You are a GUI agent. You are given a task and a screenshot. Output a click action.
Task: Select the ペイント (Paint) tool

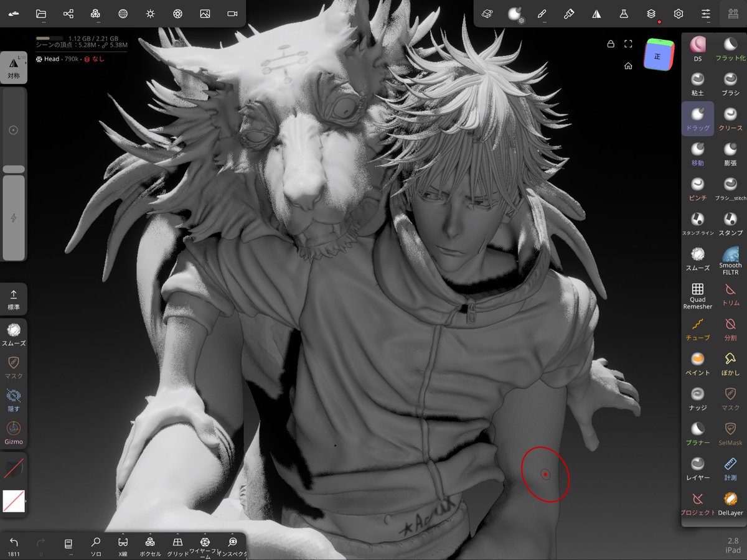698,363
